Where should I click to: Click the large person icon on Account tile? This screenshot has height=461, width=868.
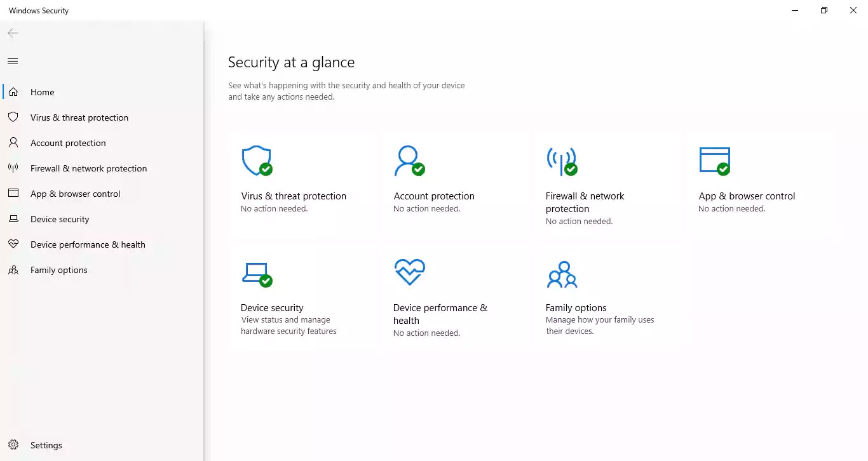(409, 161)
